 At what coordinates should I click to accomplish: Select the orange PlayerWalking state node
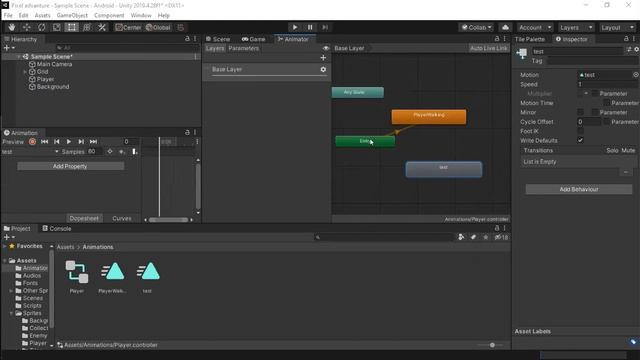point(429,116)
